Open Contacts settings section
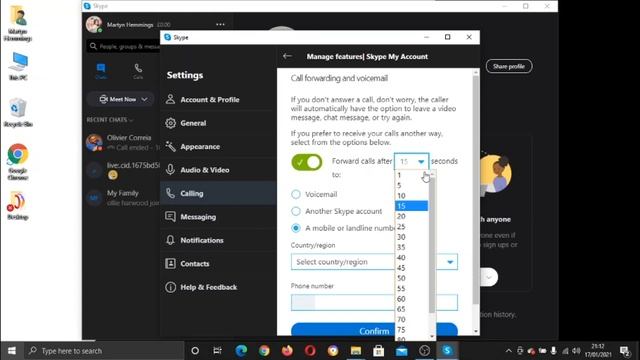640x360 pixels. point(218,264)
